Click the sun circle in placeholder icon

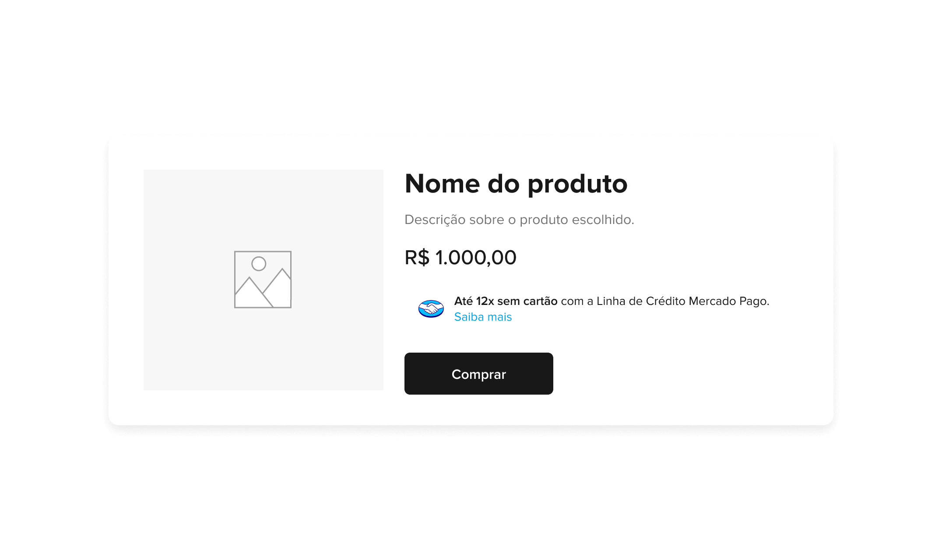(x=259, y=264)
